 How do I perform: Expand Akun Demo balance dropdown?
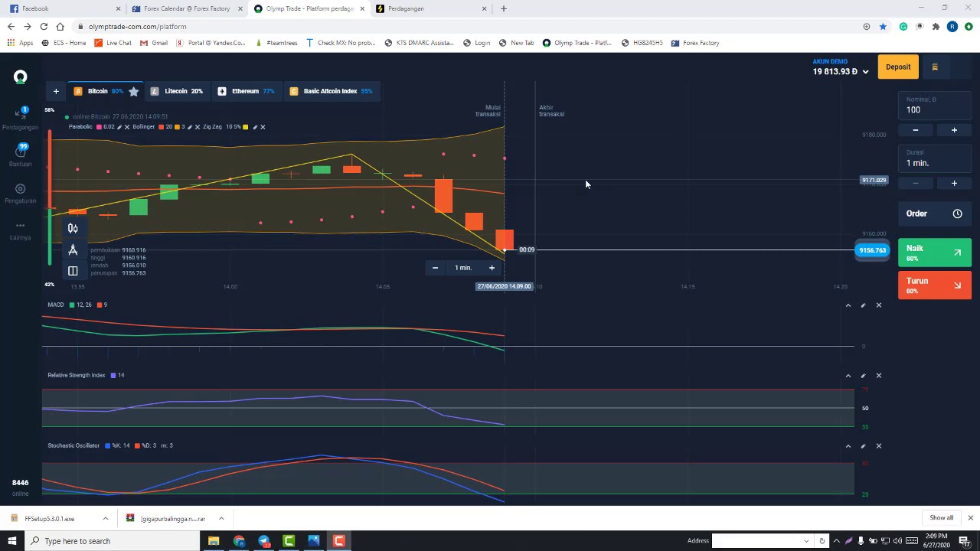[865, 72]
